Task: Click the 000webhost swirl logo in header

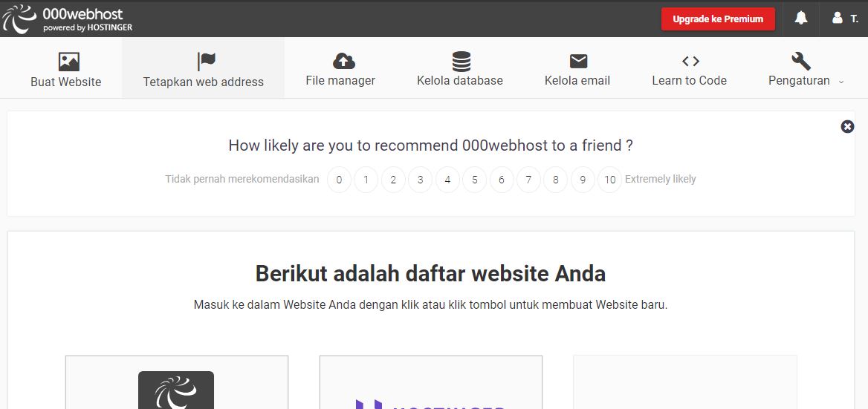Action: [x=19, y=19]
